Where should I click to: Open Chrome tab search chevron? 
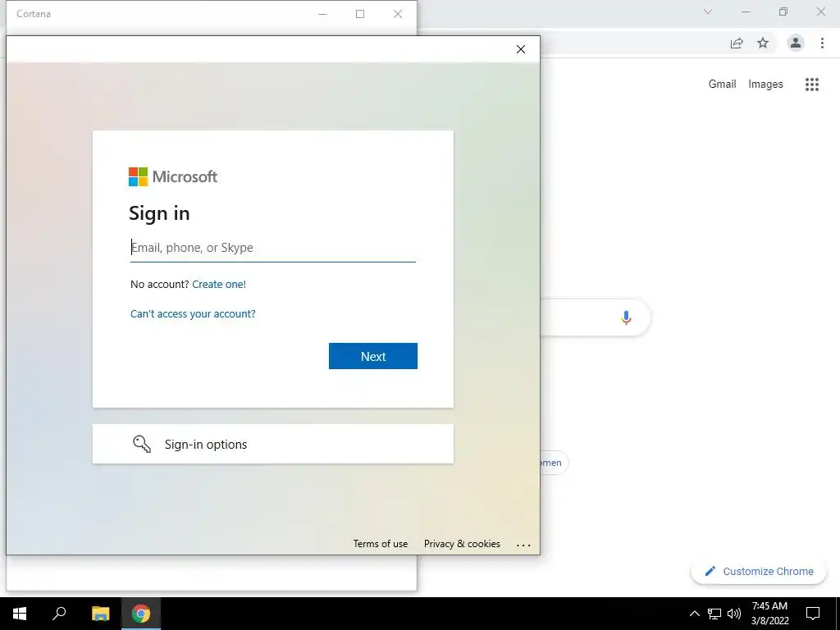708,11
